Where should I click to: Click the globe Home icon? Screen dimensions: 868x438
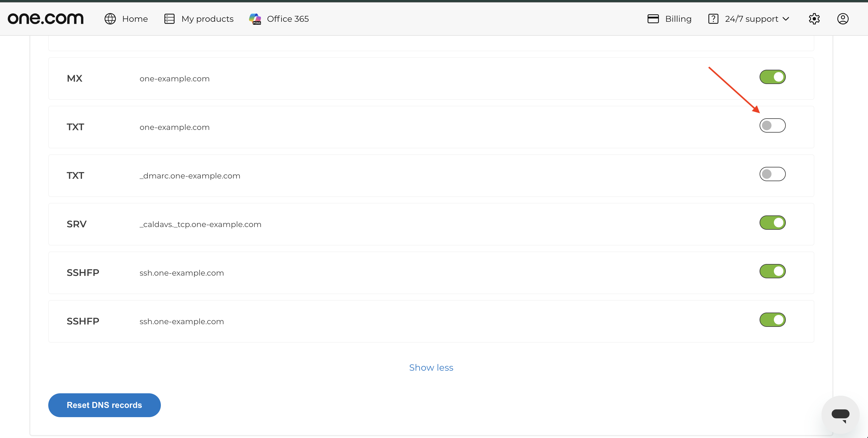pyautogui.click(x=110, y=19)
